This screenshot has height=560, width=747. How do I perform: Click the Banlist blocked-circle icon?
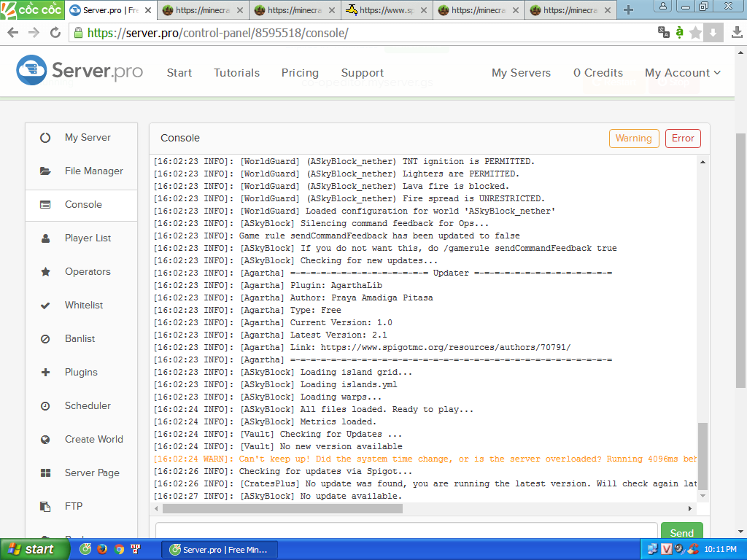pos(45,338)
